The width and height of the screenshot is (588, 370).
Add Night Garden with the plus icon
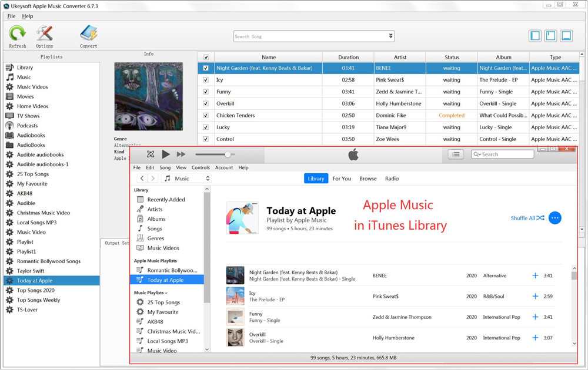pos(535,275)
